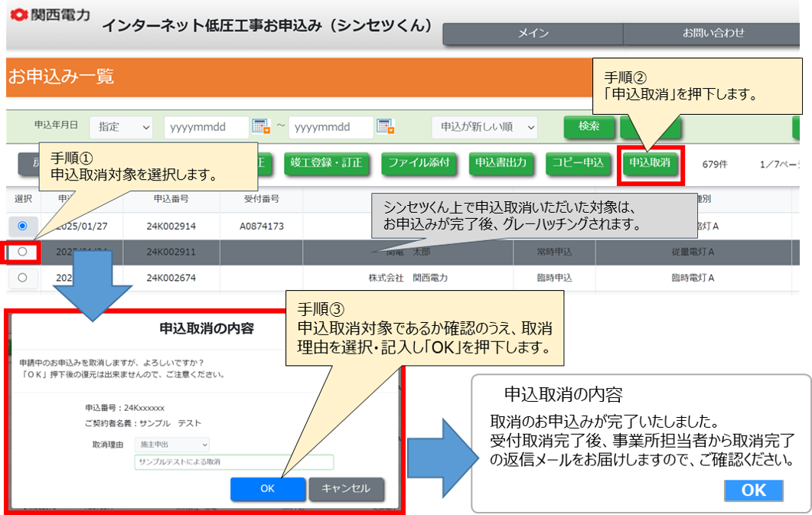This screenshot has width=812, height=515.
Task: Click OK in the cancellation completed message
Action: point(754,491)
